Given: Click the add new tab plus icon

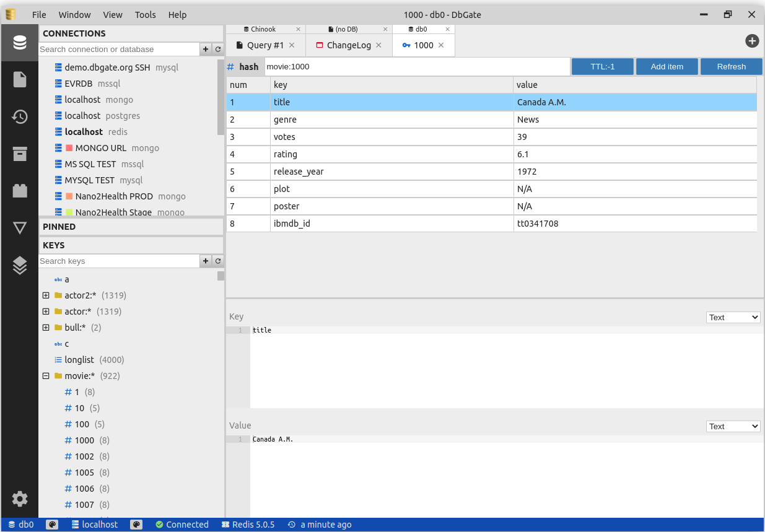Looking at the screenshot, I should tap(752, 41).
